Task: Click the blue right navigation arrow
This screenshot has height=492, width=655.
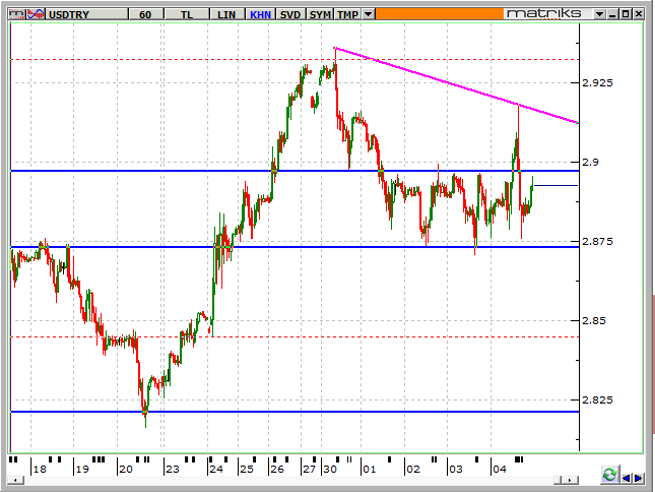Action: point(639,478)
